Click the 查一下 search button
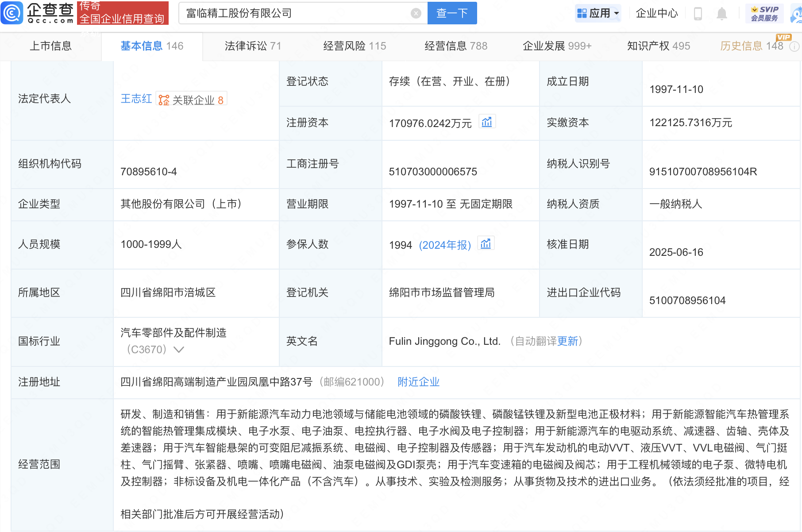 point(452,13)
